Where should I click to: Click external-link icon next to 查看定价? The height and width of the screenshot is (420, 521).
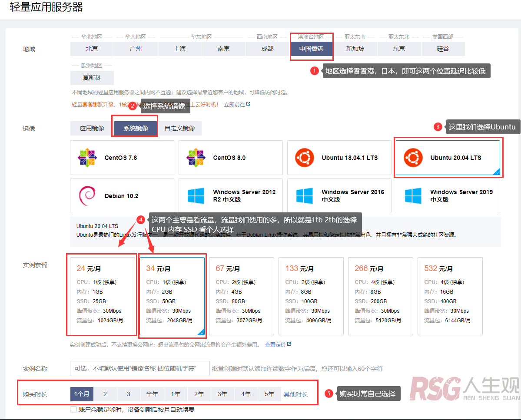click(289, 344)
